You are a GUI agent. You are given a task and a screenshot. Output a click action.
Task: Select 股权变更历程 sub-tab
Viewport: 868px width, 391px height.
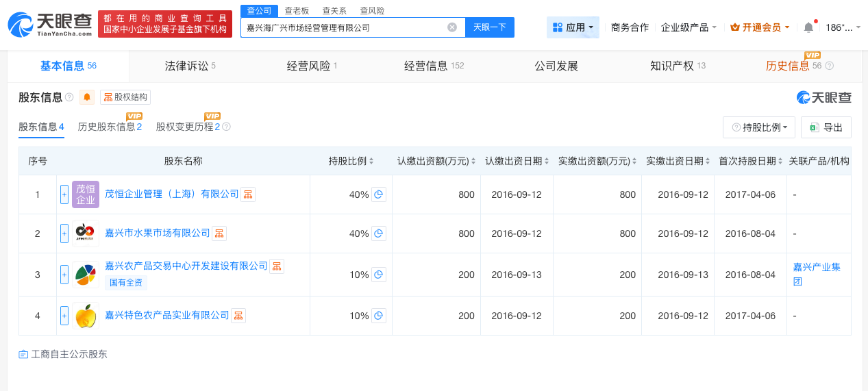point(188,127)
